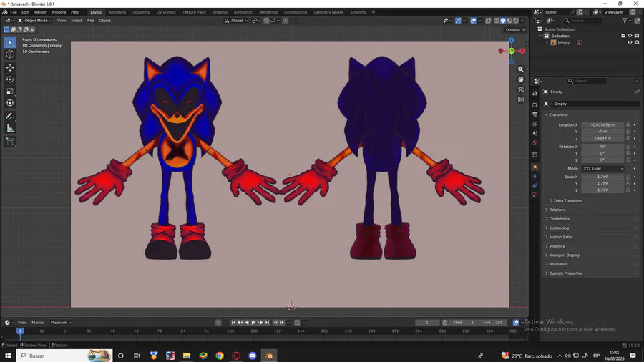
Task: Toggle snapping magnet in header
Action: (266, 21)
